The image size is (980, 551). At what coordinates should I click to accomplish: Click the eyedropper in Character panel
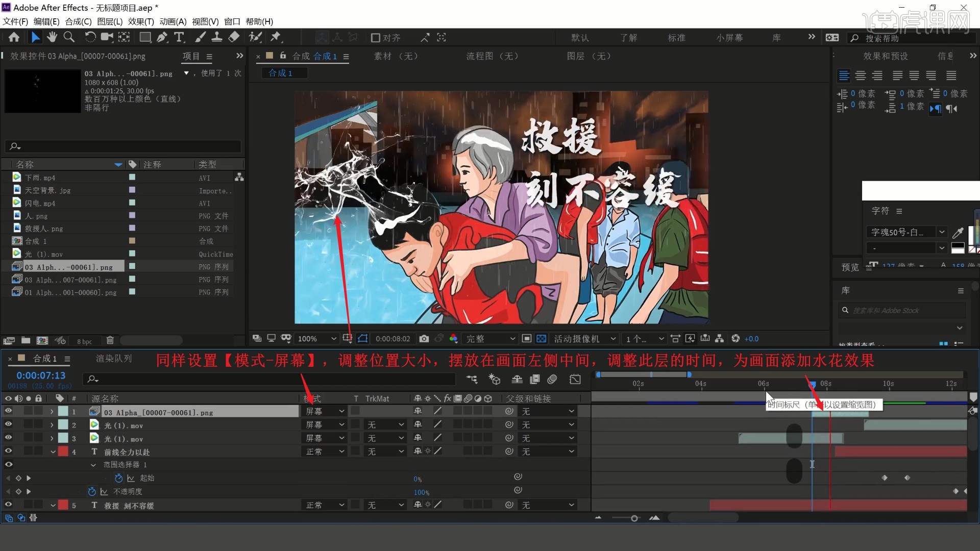click(x=958, y=233)
